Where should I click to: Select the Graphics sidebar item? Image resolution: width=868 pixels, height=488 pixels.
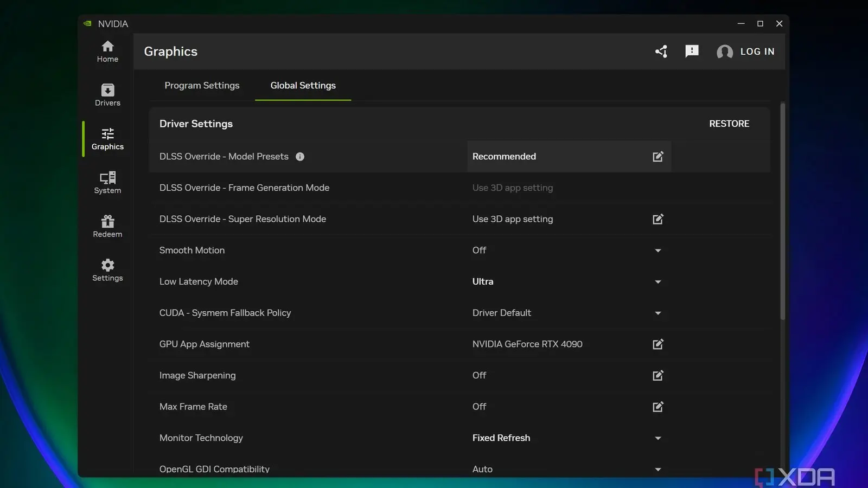[107, 139]
